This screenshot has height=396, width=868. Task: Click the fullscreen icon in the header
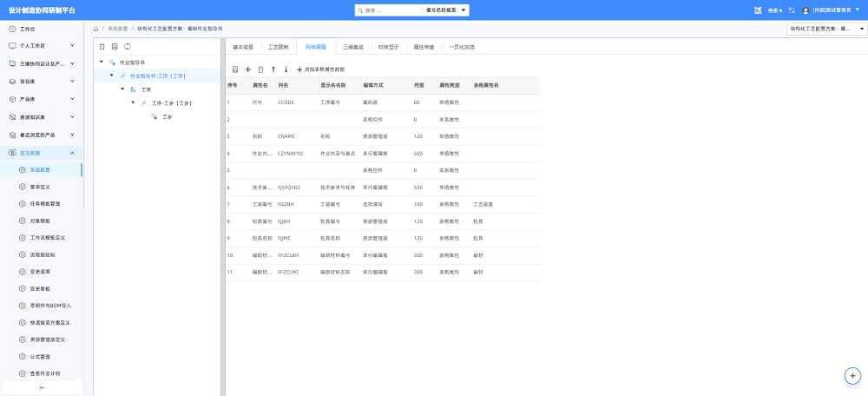pos(758,10)
